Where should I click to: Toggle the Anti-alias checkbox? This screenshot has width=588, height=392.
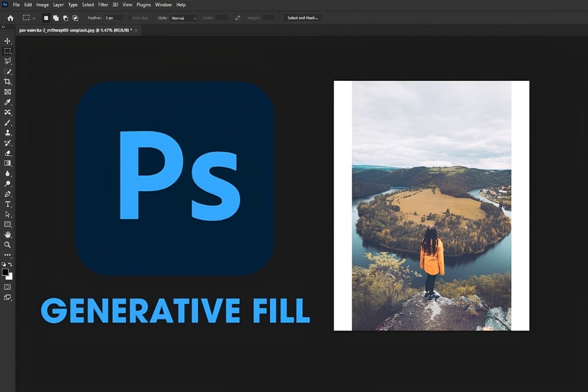tap(129, 18)
